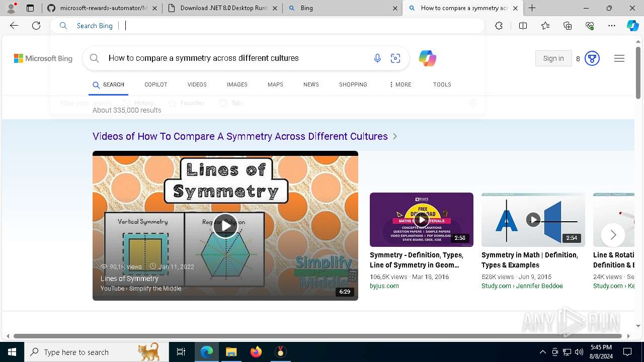Open Microsoft Edge from the taskbar

[x=207, y=352]
